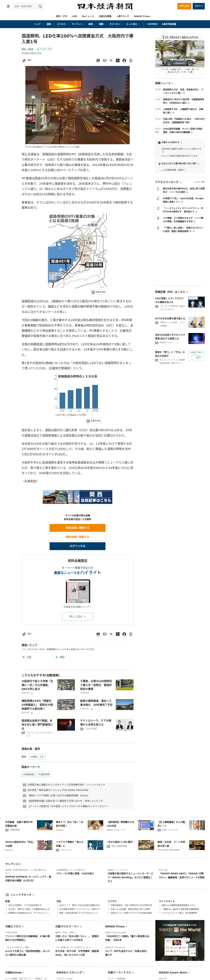Click the #直轄国道 keyword tag
Viewport: 210px width, 980px height.
[29, 774]
